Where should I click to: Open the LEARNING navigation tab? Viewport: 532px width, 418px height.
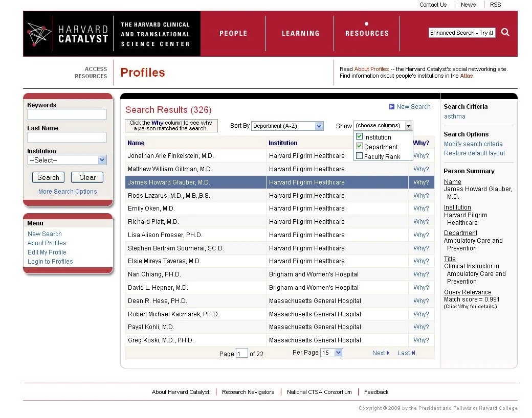coord(301,33)
